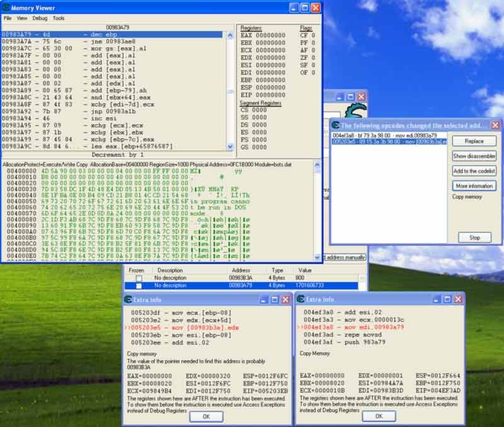
Task: Click the Cheat Engine icon in Memory Viewer title bar
Action: point(7,8)
